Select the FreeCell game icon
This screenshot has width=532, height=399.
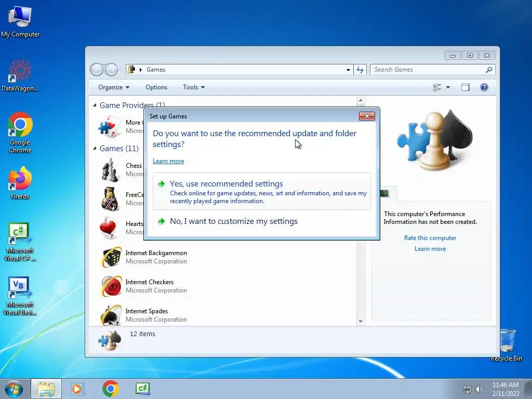[x=110, y=199]
